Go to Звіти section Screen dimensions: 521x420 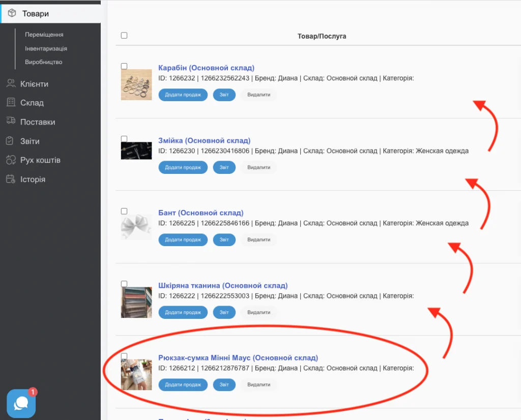[x=30, y=141]
